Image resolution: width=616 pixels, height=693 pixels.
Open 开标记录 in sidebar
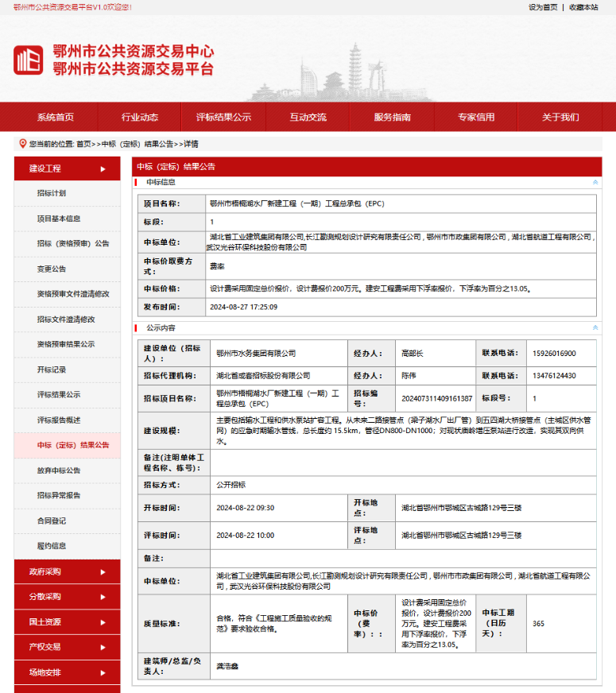pyautogui.click(x=51, y=370)
